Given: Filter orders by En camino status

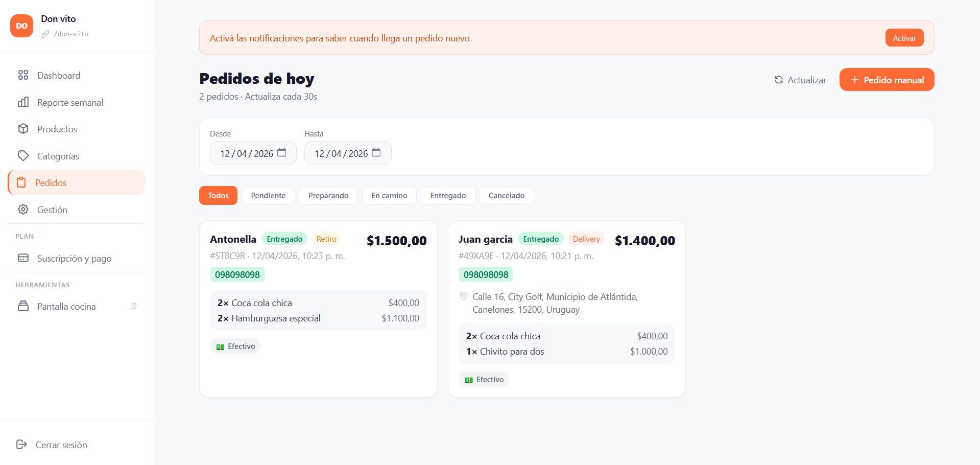Looking at the screenshot, I should (x=389, y=196).
